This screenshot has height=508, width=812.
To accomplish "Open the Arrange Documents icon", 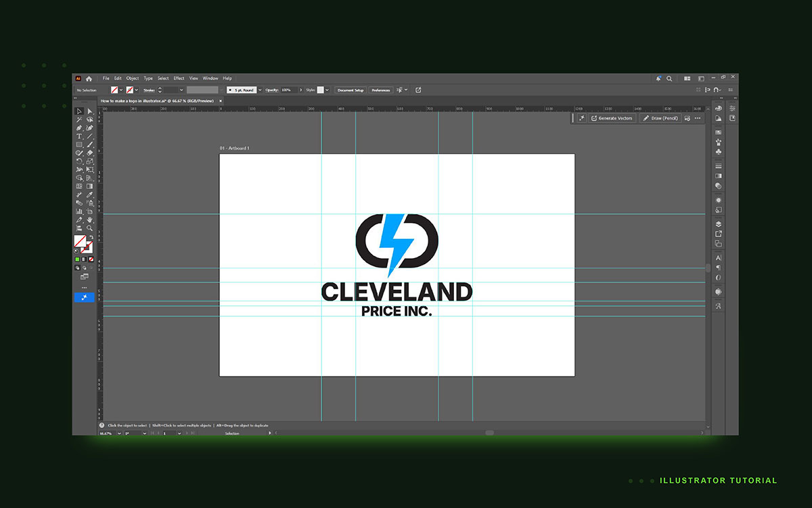I will click(x=687, y=79).
